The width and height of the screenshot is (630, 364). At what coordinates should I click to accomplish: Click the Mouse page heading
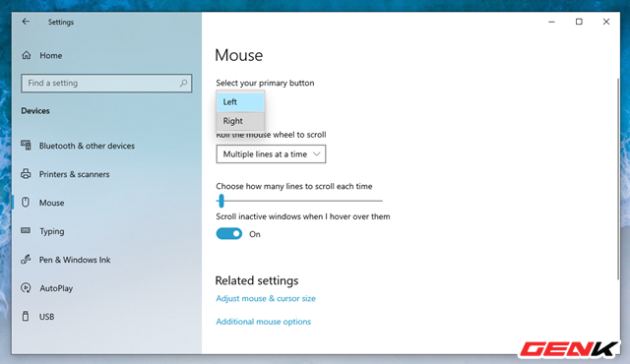click(x=238, y=55)
